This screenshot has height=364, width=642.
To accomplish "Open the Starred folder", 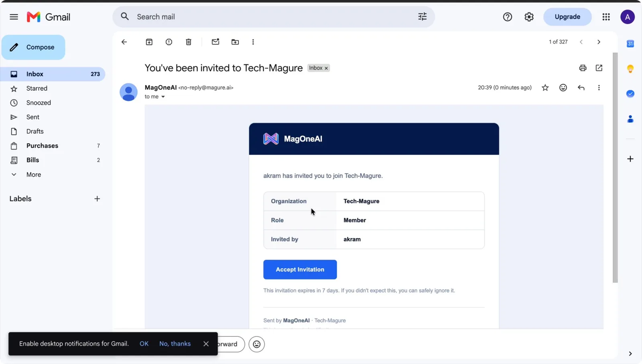I will pyautogui.click(x=53, y=88).
